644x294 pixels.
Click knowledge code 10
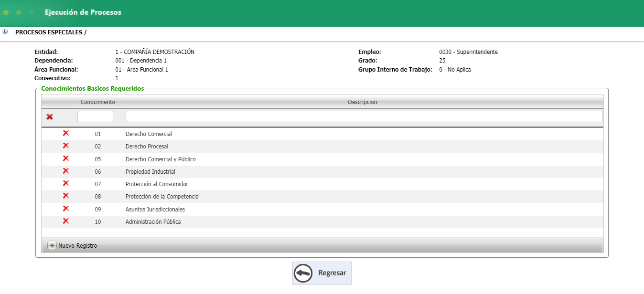coord(98,222)
